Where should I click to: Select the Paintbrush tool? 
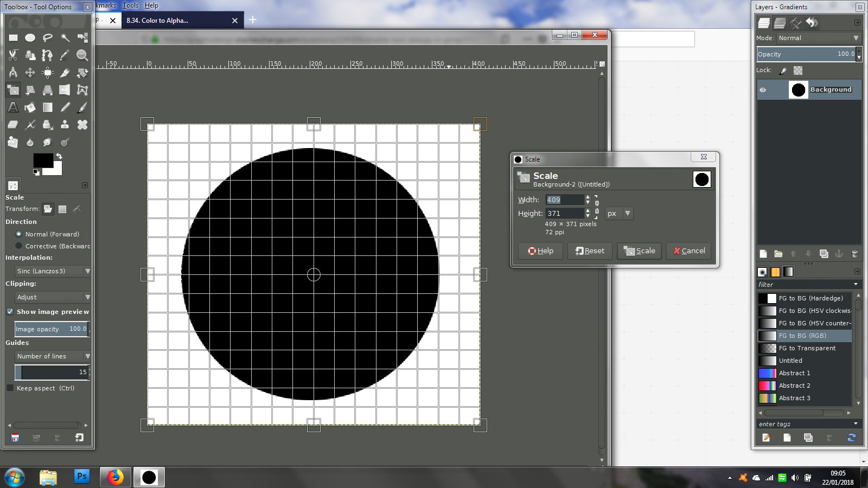pos(82,107)
